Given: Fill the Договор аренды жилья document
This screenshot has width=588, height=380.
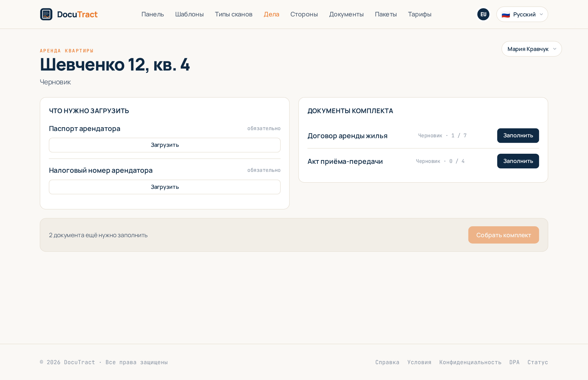Looking at the screenshot, I should [518, 135].
